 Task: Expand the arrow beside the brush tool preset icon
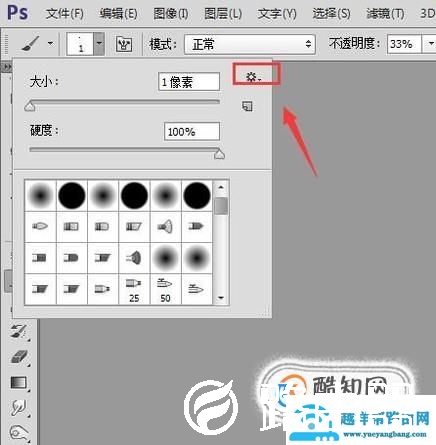tap(50, 43)
